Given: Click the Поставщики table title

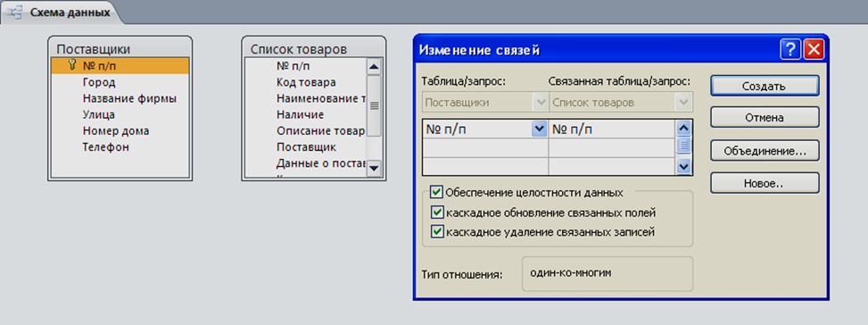Looking at the screenshot, I should point(94,49).
